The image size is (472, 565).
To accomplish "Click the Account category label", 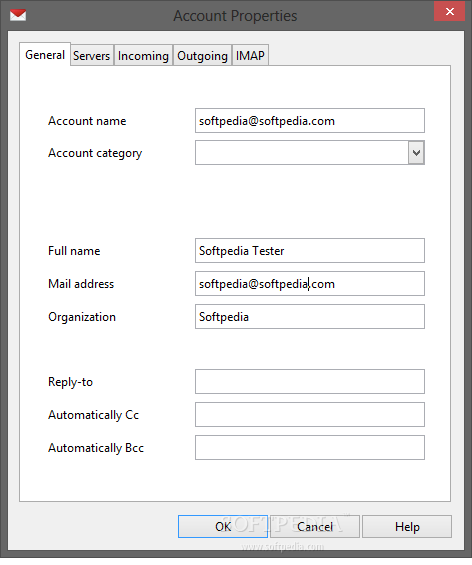I will coord(95,153).
